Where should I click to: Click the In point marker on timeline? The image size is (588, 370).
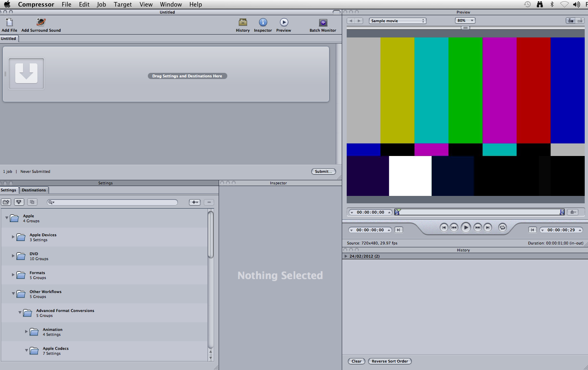coord(397,212)
